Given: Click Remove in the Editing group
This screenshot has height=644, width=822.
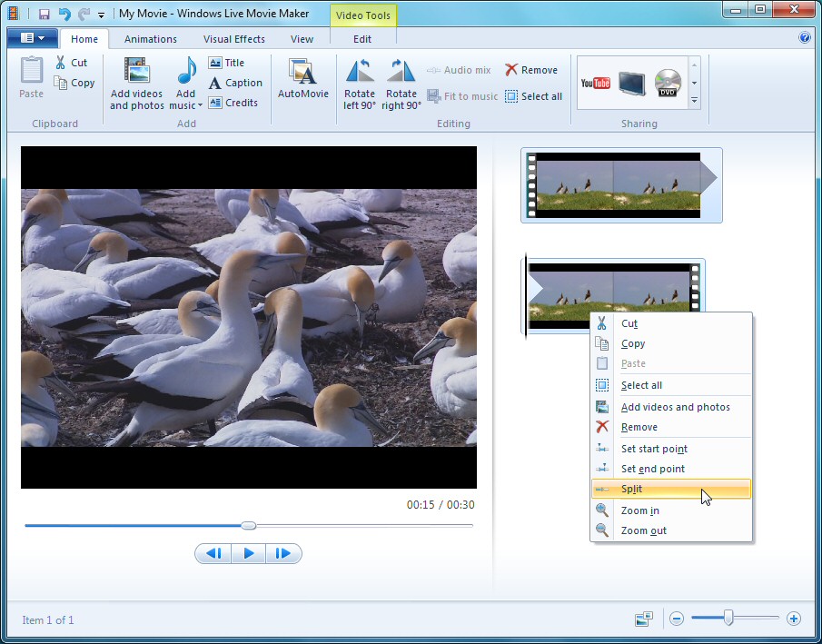Looking at the screenshot, I should click(531, 70).
